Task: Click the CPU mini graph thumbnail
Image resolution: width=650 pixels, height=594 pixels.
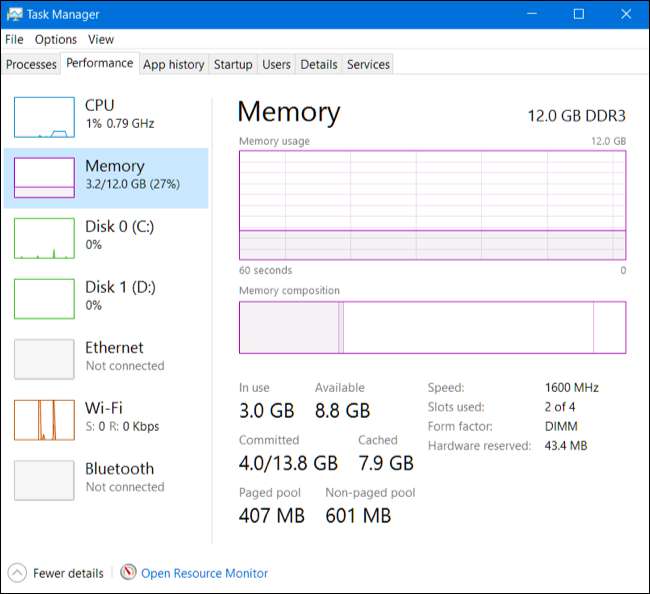Action: 44,117
